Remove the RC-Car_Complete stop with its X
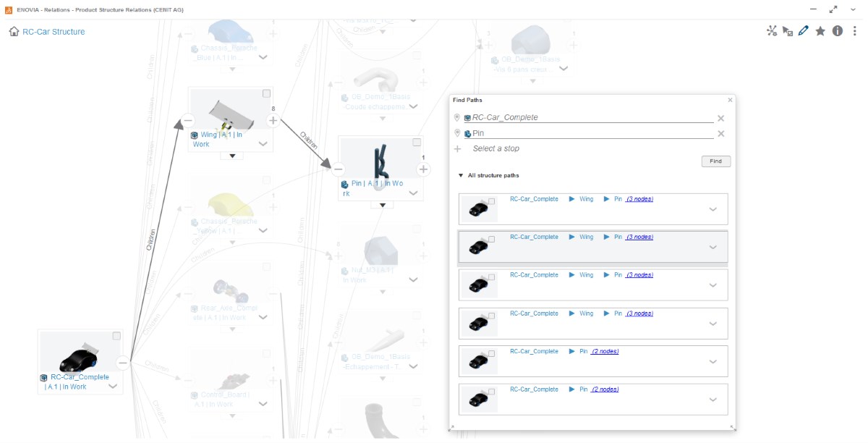 (720, 118)
